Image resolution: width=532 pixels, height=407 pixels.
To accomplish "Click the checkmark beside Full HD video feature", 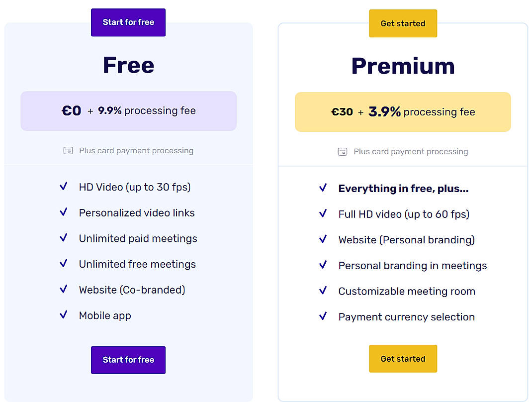I will [x=324, y=214].
